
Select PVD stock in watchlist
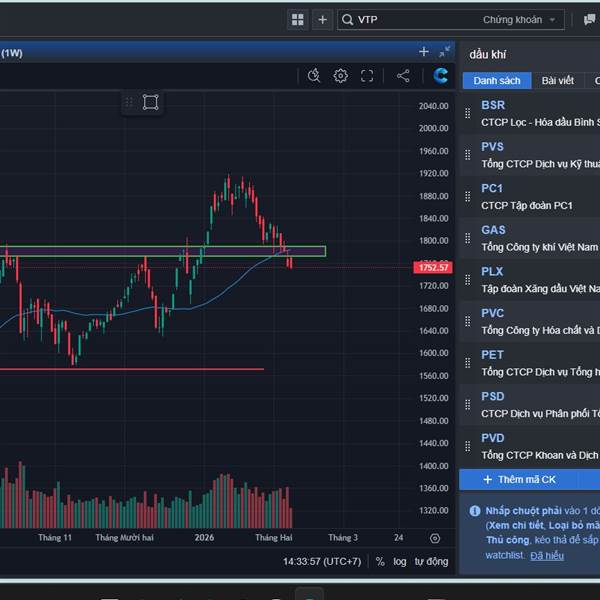coord(493,438)
